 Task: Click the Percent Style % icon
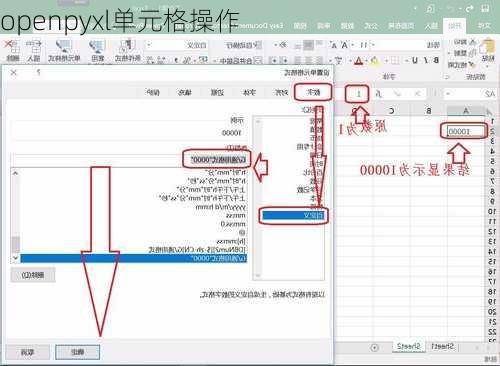188,60
